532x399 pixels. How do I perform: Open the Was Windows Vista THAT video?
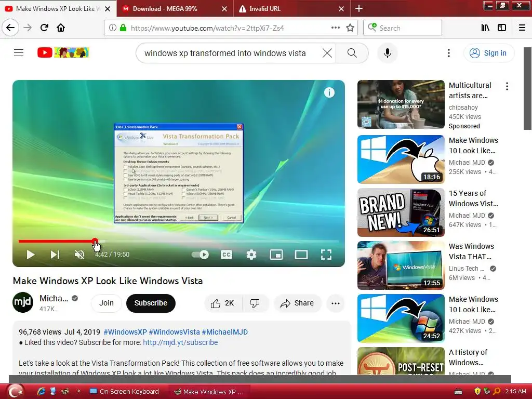(401, 265)
